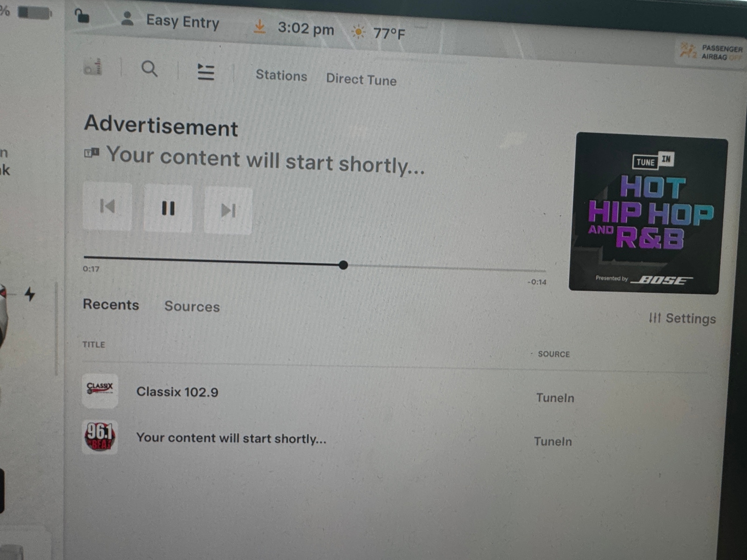Click the 96.1 Beat station logo
The height and width of the screenshot is (560, 747).
pos(100,437)
